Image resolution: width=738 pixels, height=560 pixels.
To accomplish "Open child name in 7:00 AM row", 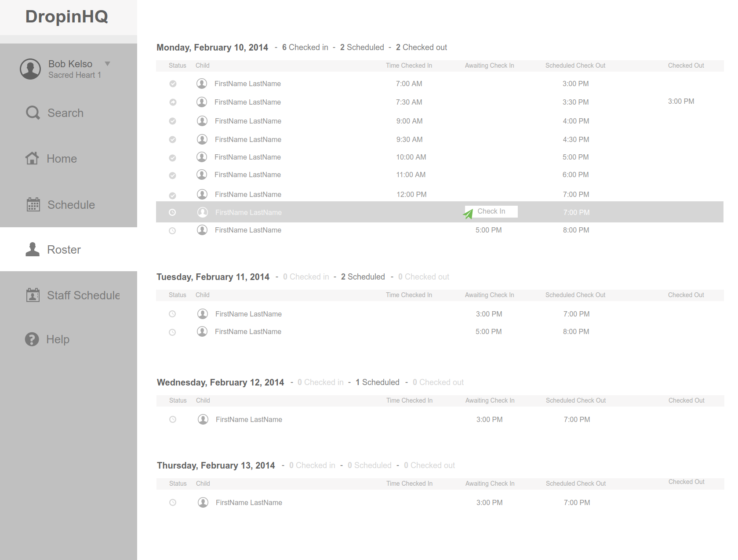I will coord(247,84).
